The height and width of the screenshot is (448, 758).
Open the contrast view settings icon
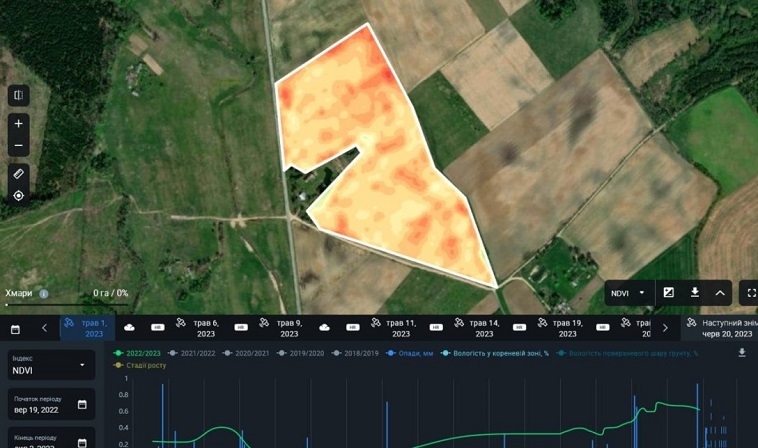[x=669, y=292]
